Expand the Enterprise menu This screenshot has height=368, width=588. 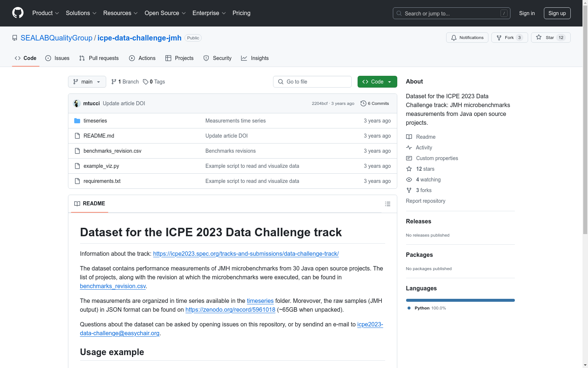coord(209,13)
